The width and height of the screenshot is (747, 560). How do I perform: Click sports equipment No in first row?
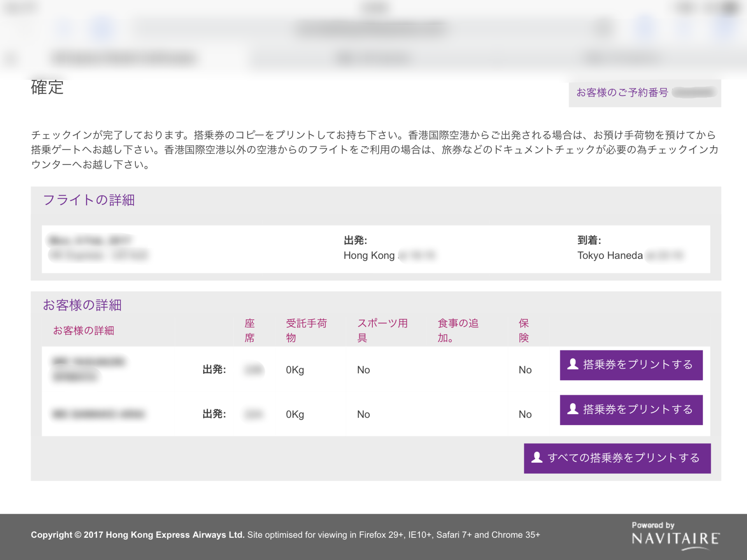(x=363, y=370)
